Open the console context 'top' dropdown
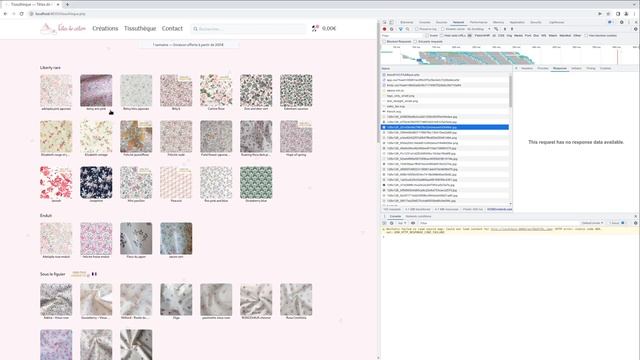 (x=402, y=223)
